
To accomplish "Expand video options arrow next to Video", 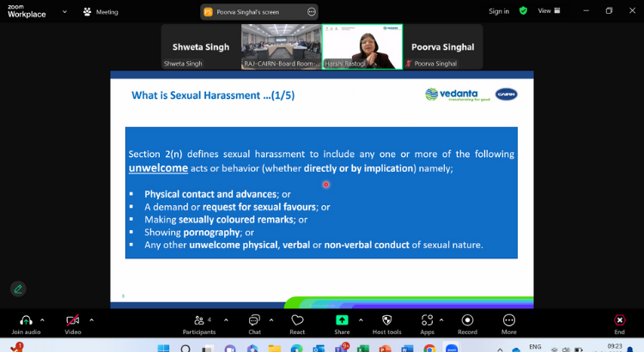I will coord(91,319).
